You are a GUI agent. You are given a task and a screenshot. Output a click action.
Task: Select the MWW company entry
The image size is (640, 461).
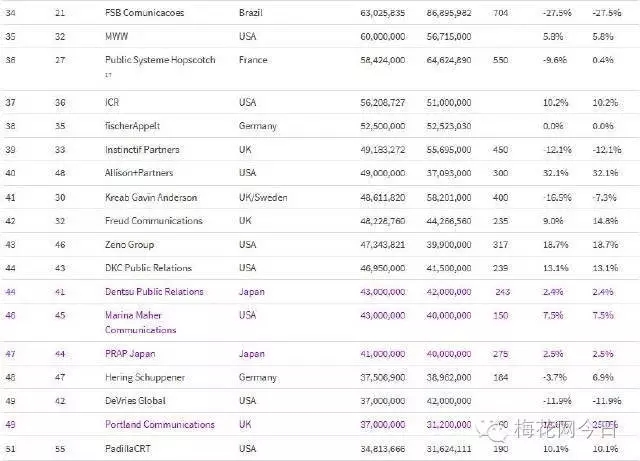117,34
